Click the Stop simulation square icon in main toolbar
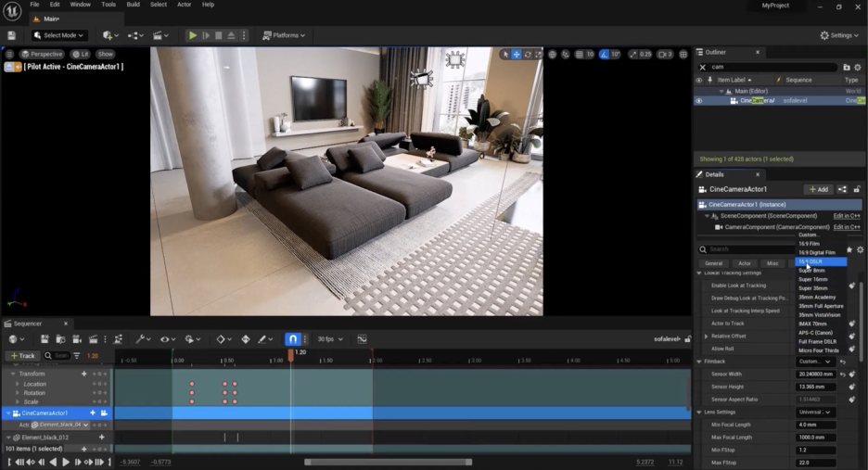This screenshot has width=868, height=470. (x=219, y=35)
